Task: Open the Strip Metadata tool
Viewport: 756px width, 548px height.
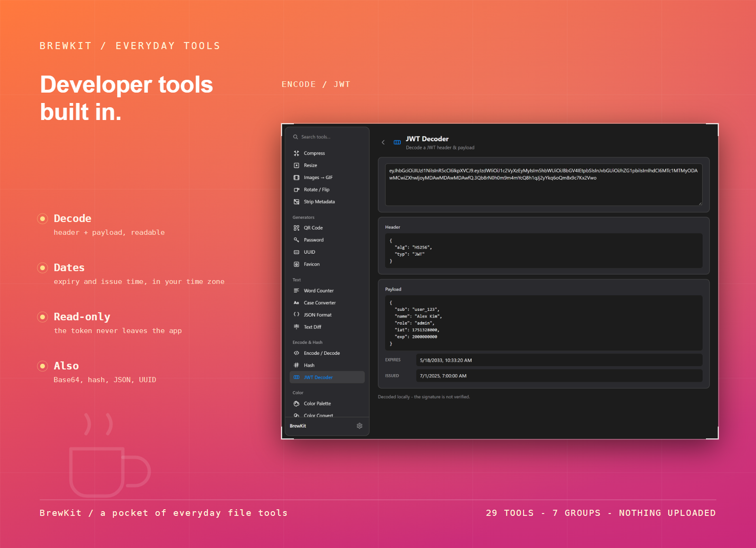Action: click(327, 202)
